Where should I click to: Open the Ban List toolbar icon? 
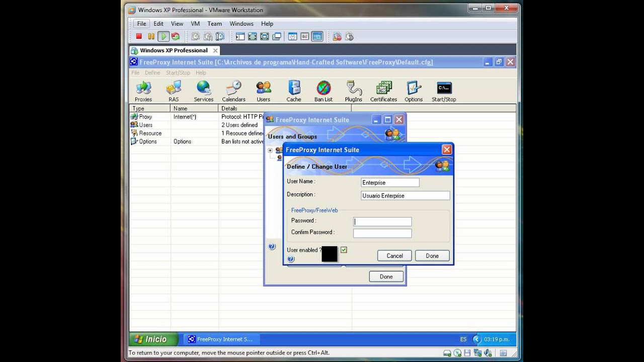[324, 92]
